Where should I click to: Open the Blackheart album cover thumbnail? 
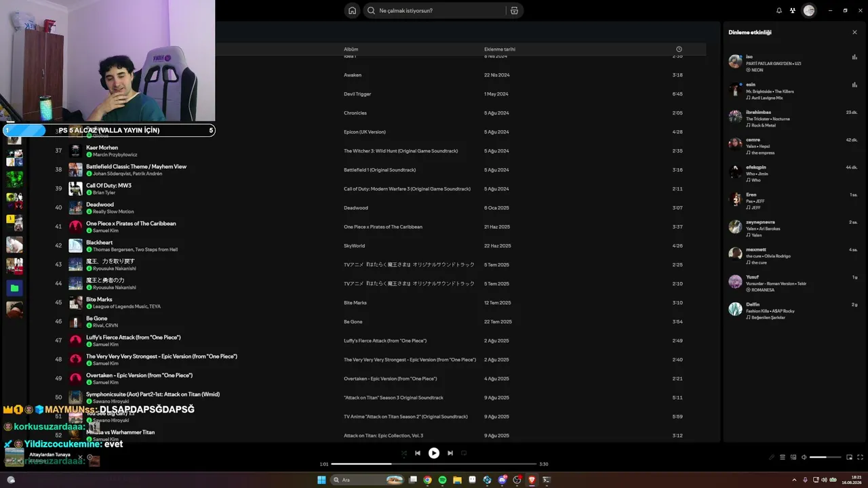click(x=75, y=245)
